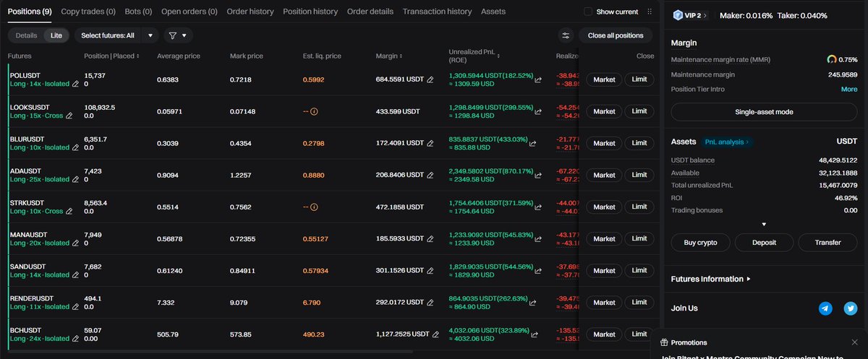868x359 pixels.
Task: Open PnL analysis link
Action: click(727, 142)
